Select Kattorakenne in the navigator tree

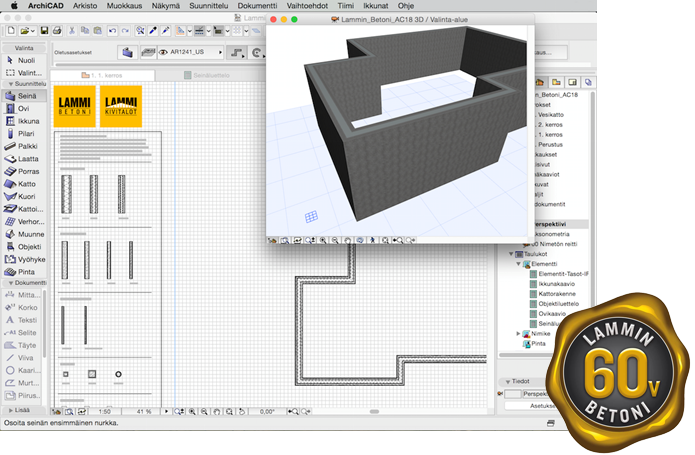pos(557,294)
